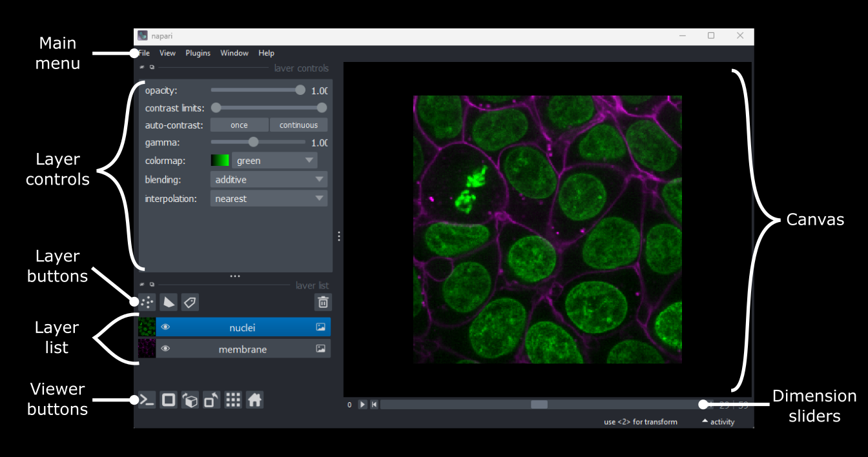
Task: Click nuclei layer image type icon
Action: pyautogui.click(x=321, y=327)
